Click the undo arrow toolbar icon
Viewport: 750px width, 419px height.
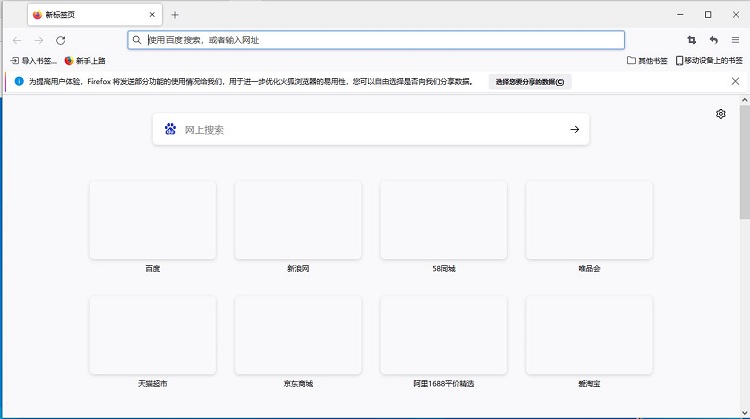(x=714, y=40)
